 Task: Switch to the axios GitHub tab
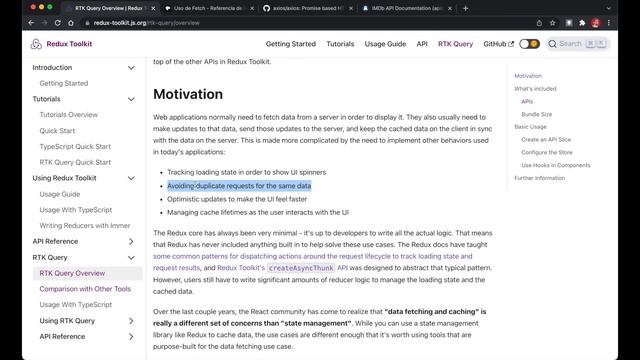click(x=308, y=8)
